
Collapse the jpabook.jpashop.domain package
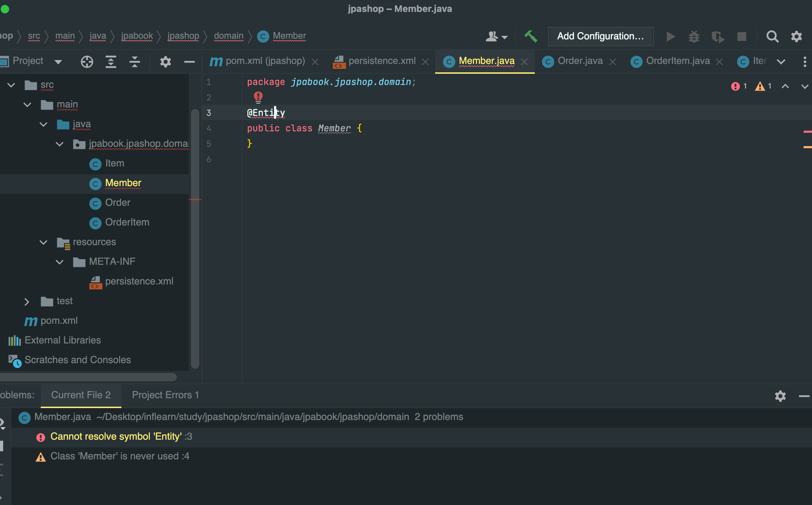[60, 144]
